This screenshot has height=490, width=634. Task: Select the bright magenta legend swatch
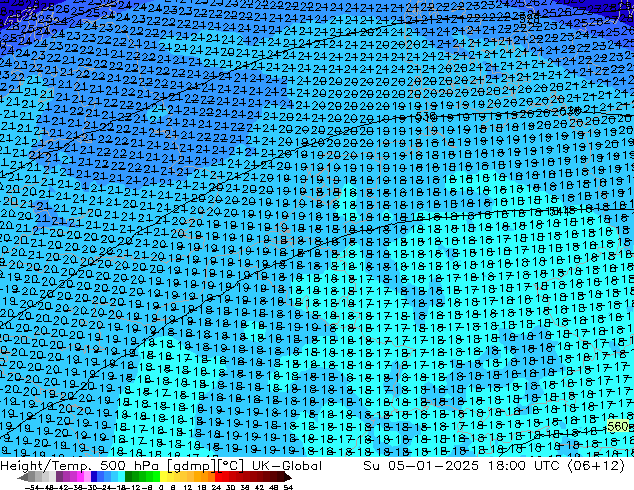point(80,476)
